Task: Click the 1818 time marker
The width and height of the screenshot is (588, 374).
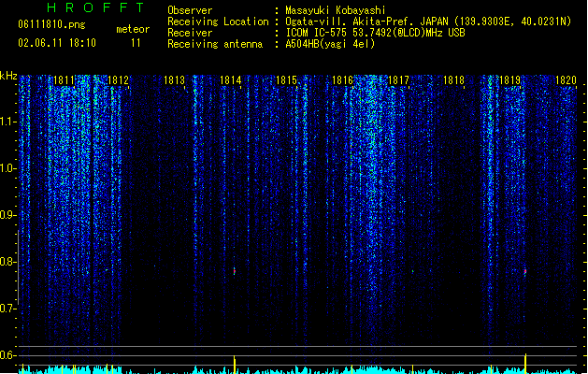Action: tap(453, 80)
